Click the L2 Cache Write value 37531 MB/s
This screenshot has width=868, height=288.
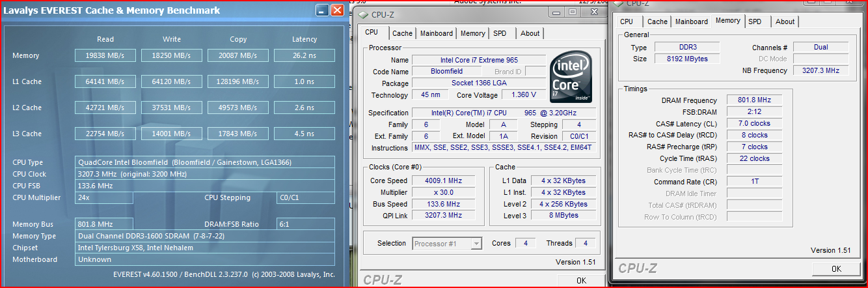pos(172,108)
